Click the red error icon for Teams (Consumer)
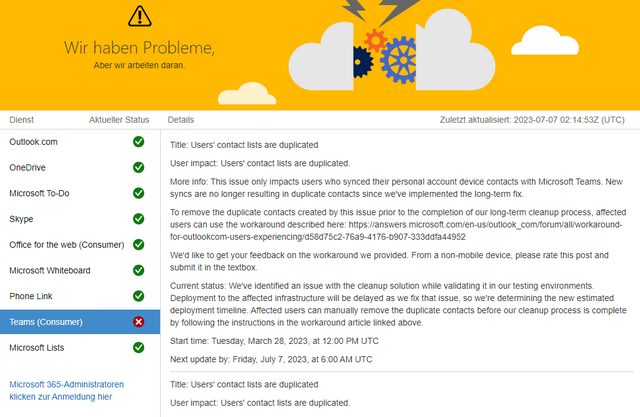This screenshot has height=417, width=640. pyautogui.click(x=138, y=322)
